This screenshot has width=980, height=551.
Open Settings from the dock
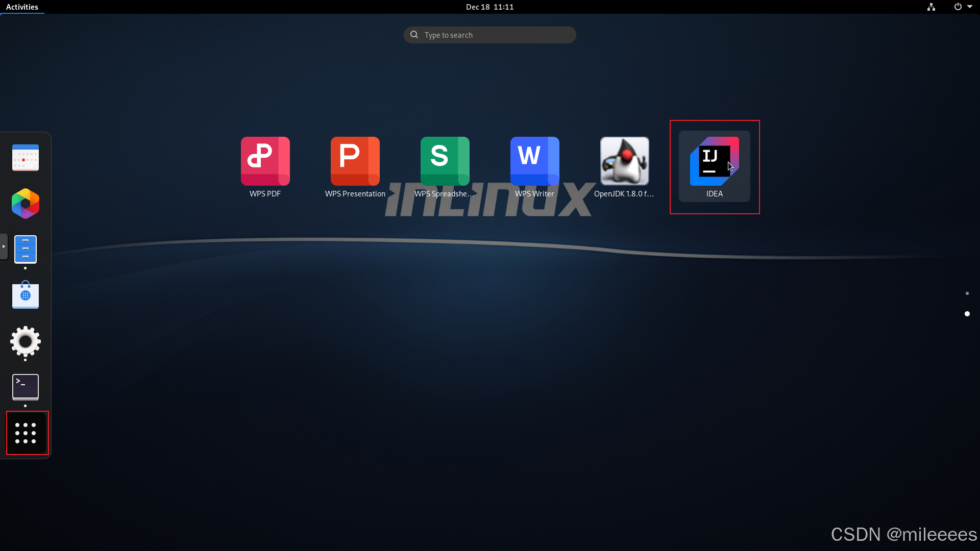(25, 343)
